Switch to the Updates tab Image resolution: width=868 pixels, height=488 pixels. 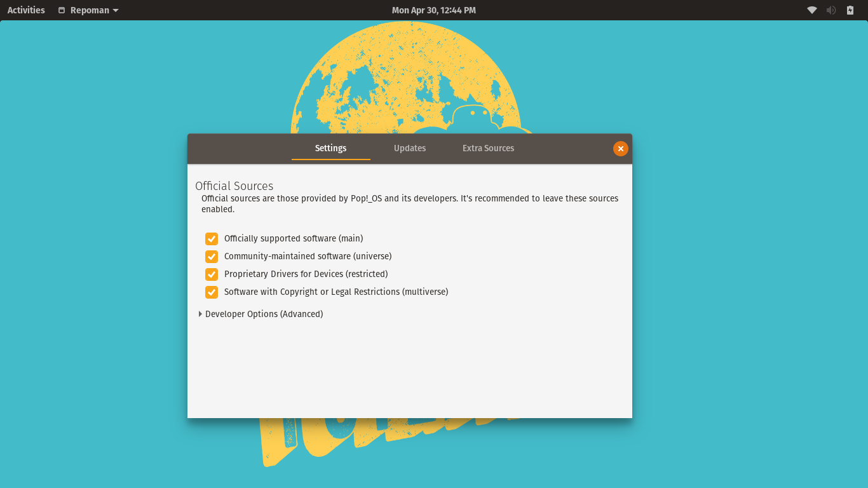pos(410,148)
